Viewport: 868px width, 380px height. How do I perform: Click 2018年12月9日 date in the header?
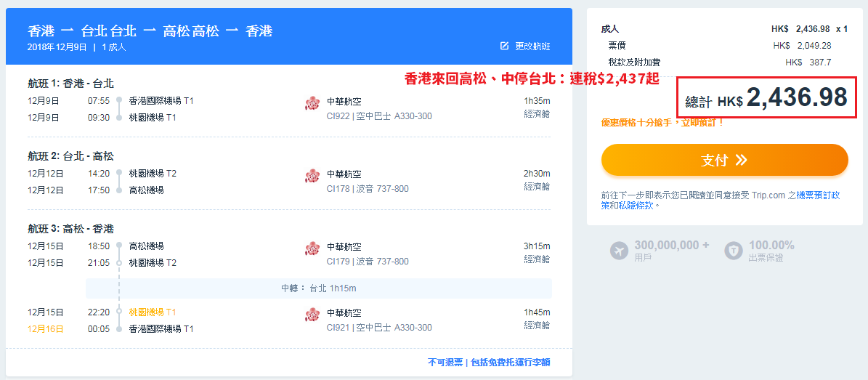pos(57,47)
